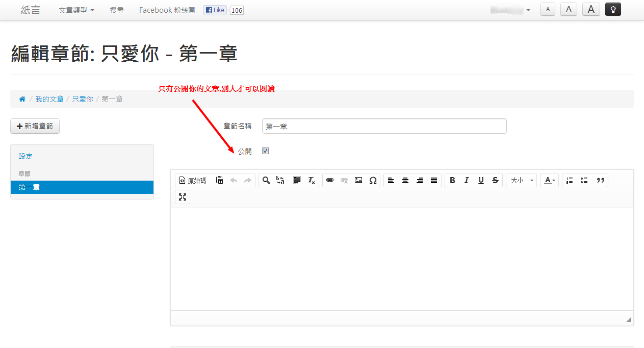644x348 pixels.
Task: Insert an image using the image icon
Action: coord(358,180)
